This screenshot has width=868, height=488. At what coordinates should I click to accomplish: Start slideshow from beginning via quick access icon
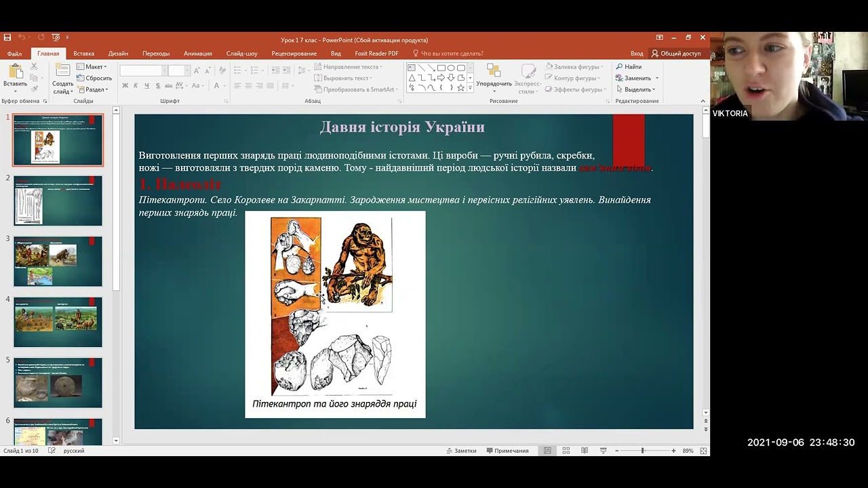click(x=56, y=38)
